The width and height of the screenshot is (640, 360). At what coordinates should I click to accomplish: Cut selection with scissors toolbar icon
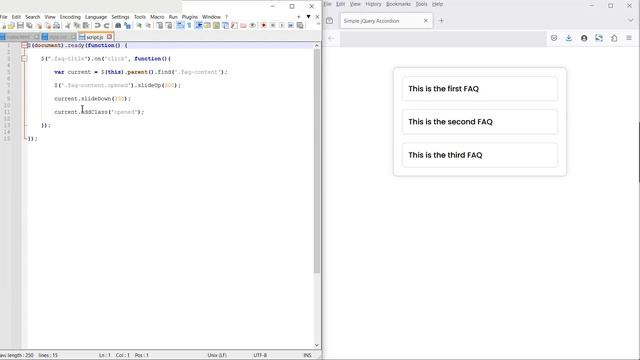point(67,25)
